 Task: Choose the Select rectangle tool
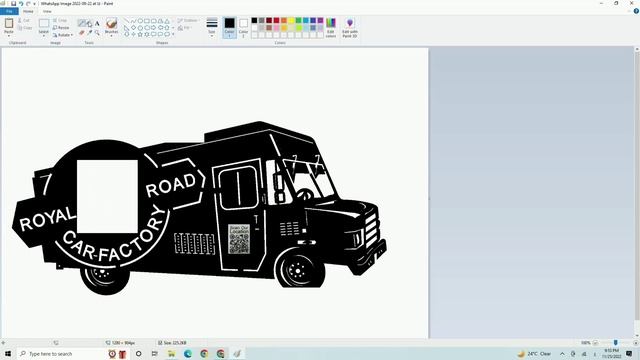pyautogui.click(x=44, y=23)
